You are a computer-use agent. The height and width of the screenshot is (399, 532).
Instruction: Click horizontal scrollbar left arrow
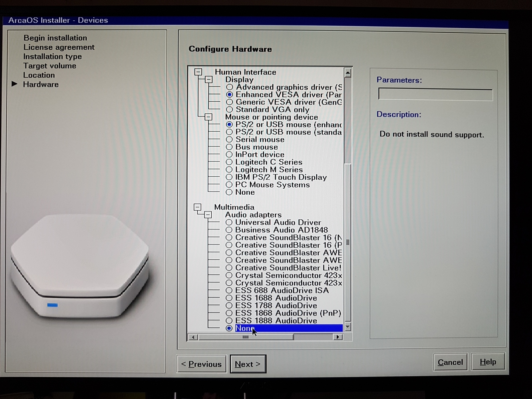click(193, 337)
